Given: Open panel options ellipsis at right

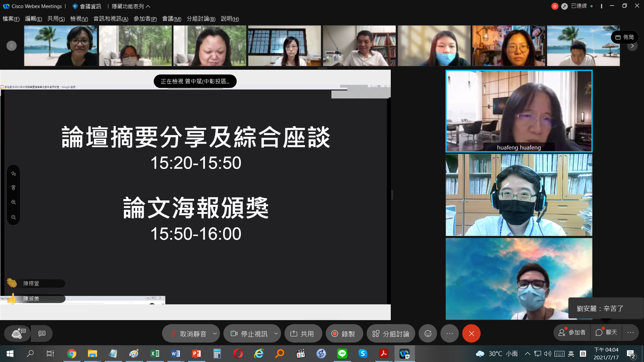Looking at the screenshot, I should (631, 333).
